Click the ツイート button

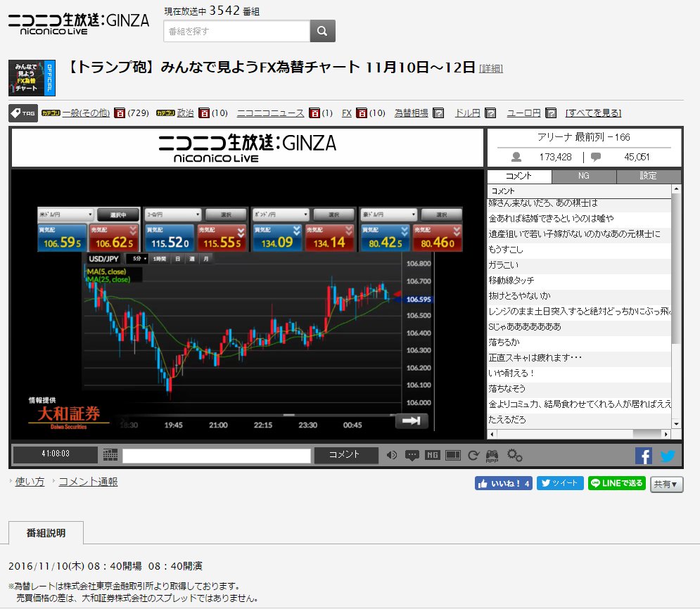[560, 483]
